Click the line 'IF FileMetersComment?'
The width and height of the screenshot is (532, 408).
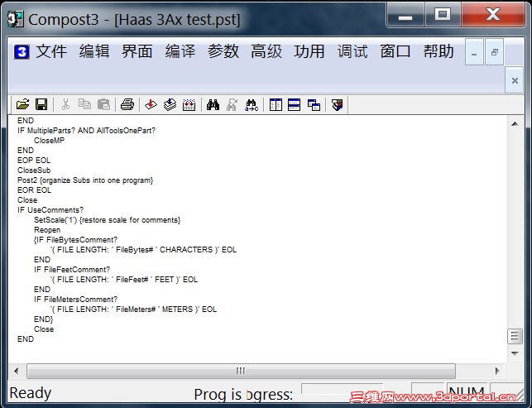point(75,300)
